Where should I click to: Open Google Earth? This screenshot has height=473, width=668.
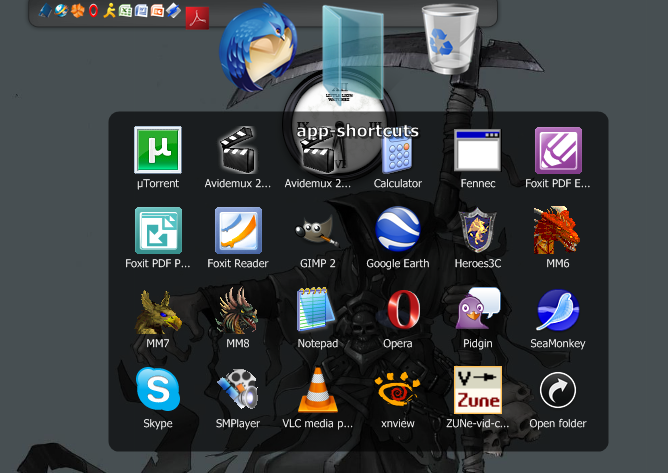[397, 229]
